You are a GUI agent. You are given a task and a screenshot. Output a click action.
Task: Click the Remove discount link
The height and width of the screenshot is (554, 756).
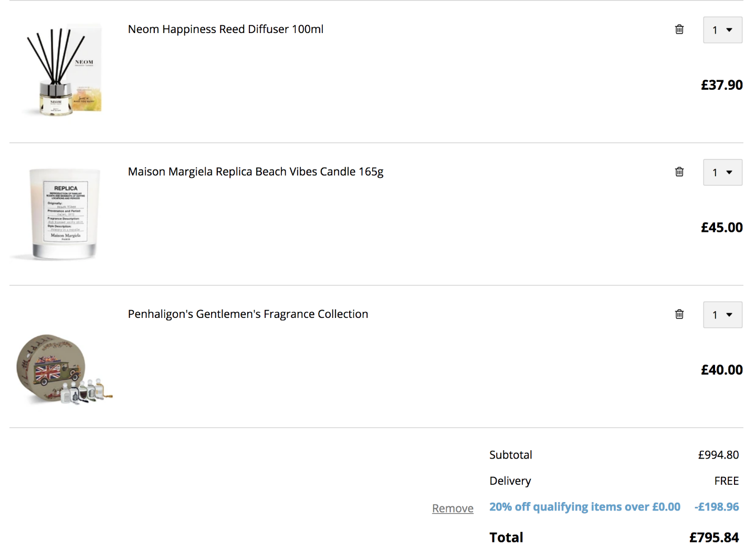(x=453, y=508)
